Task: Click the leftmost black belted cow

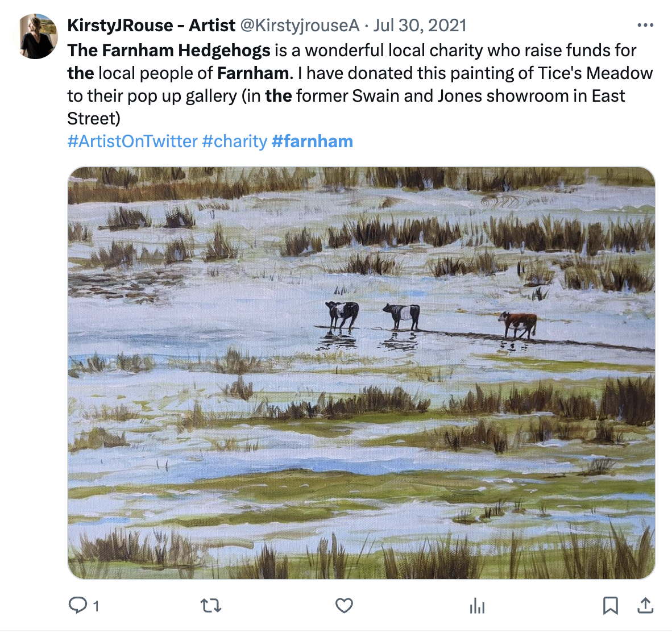Action: click(342, 314)
